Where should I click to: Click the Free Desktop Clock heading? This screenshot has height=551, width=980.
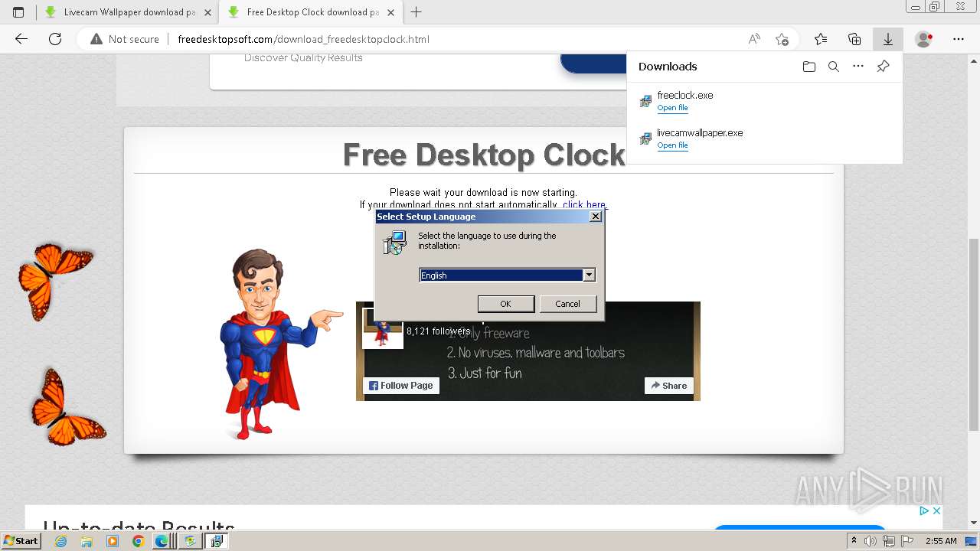pos(484,155)
